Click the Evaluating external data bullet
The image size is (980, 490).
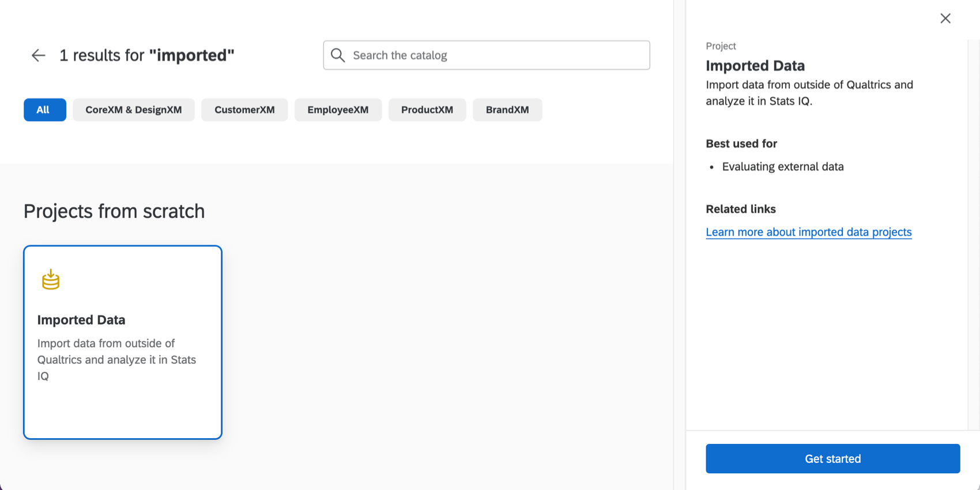pyautogui.click(x=783, y=167)
